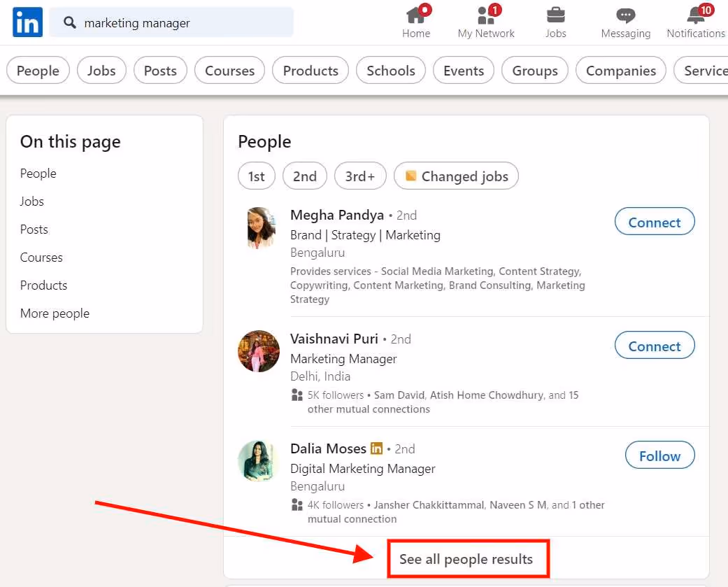The image size is (728, 587).
Task: Open Dalia Moses's profile name link
Action: 328,448
